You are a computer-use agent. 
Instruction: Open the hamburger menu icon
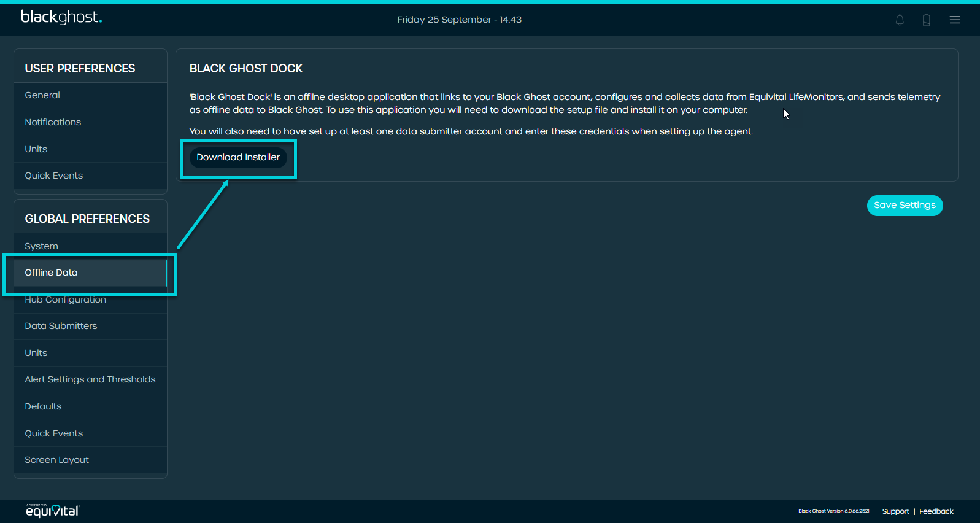(955, 20)
